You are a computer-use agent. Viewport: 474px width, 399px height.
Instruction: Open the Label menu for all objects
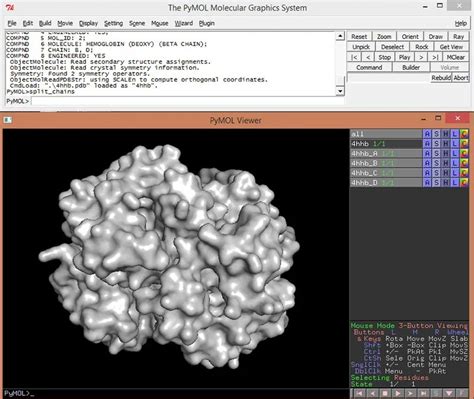click(x=454, y=134)
